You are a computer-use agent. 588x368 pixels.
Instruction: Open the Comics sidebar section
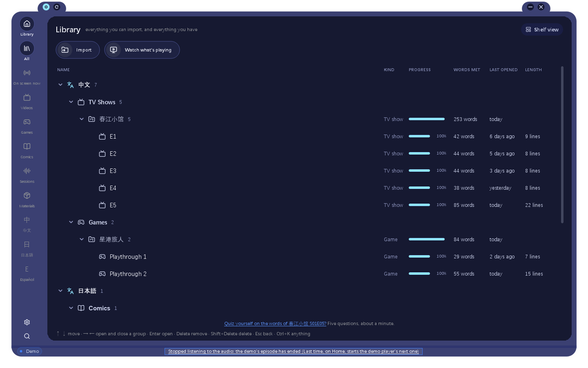(27, 150)
